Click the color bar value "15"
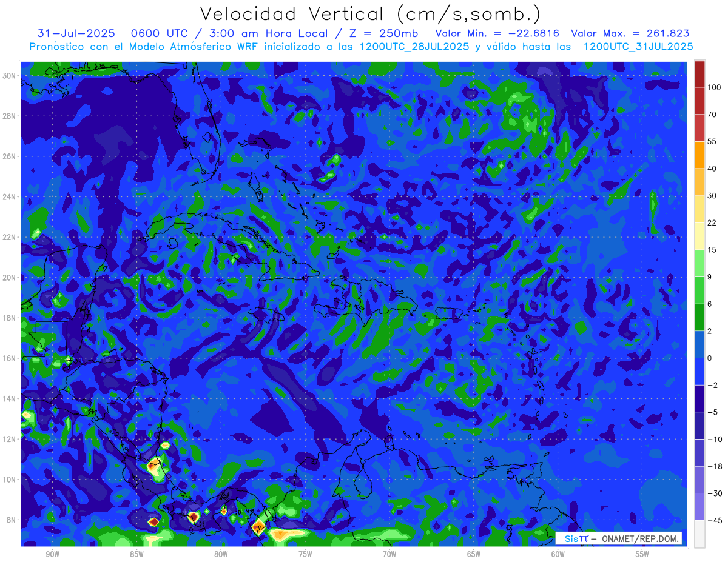This screenshot has width=728, height=562. 712,250
